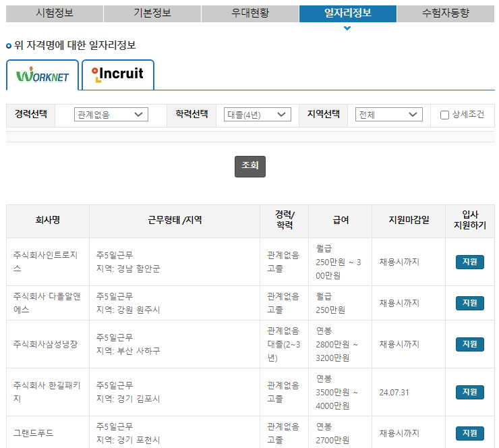499x448 pixels.
Task: Click 지원 for 주식회사 다올알앤에스
Action: [x=470, y=303]
